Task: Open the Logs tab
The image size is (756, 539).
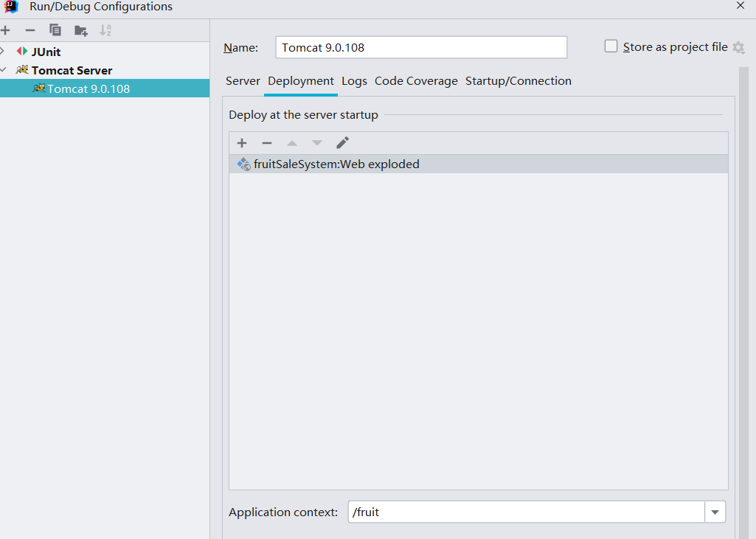Action: [354, 81]
